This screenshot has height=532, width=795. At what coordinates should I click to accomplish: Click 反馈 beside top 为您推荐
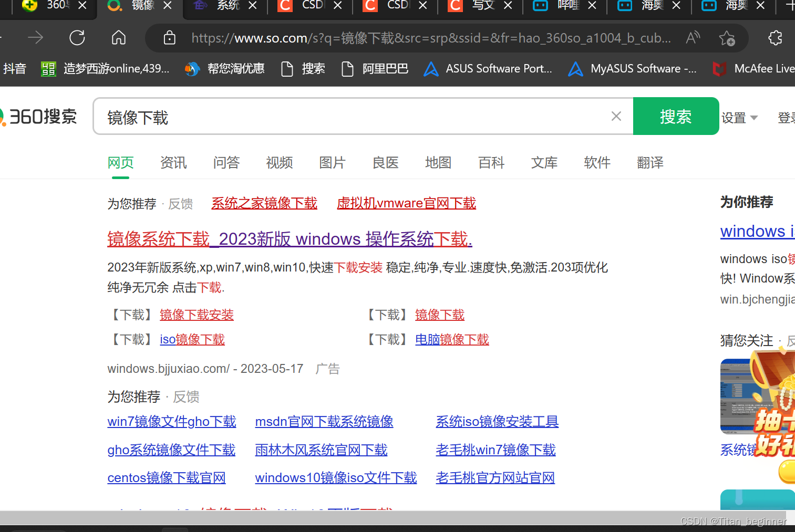(x=180, y=204)
